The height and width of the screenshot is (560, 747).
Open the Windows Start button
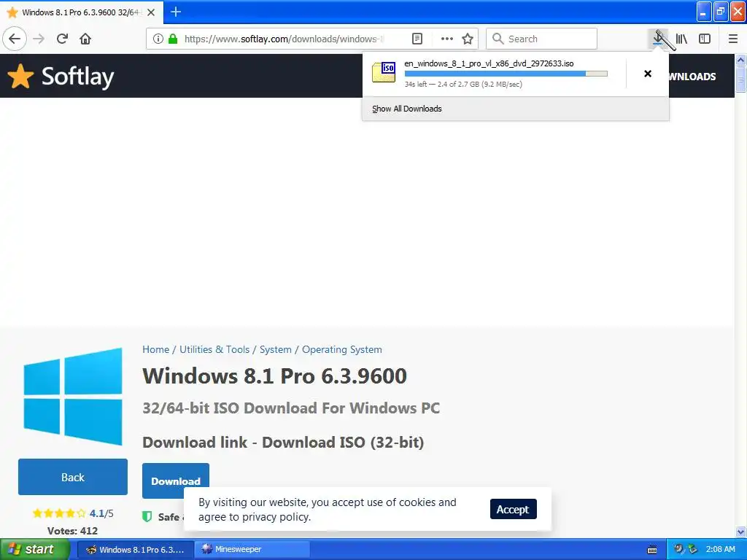[x=35, y=549]
